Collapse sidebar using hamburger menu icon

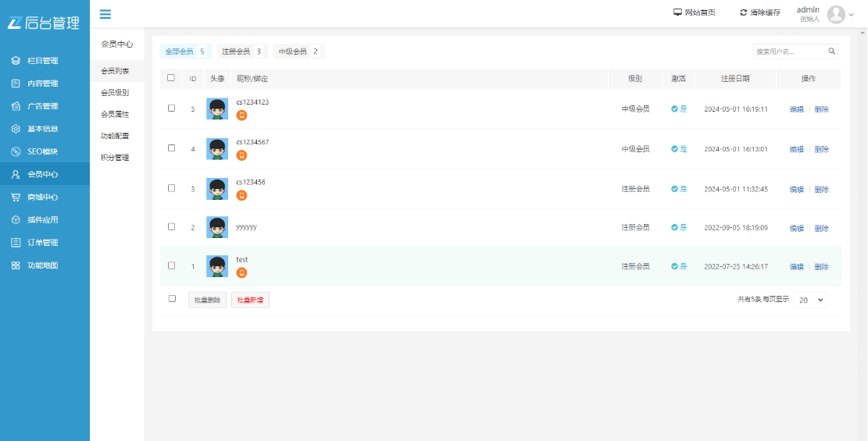[105, 13]
